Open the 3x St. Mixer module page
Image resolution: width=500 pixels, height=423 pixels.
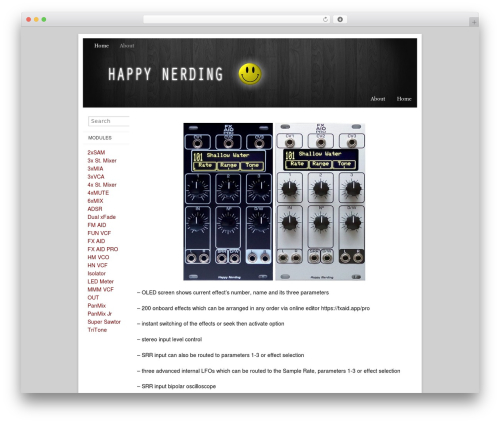coord(102,160)
